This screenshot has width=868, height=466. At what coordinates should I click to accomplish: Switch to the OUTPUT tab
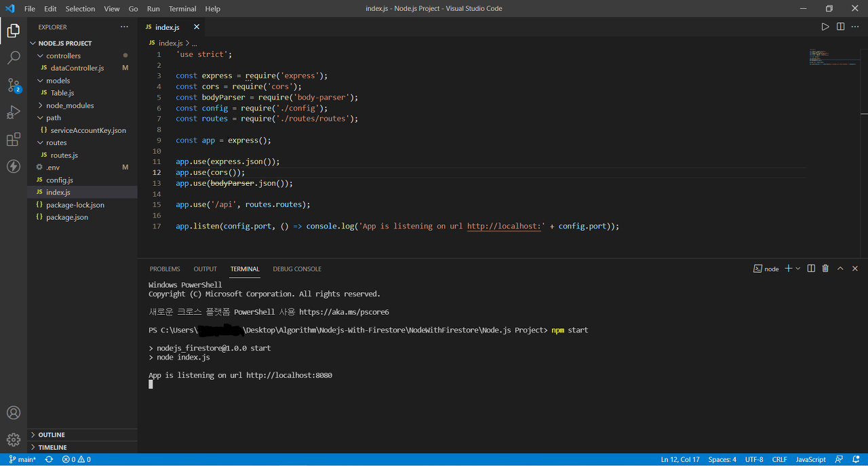point(205,269)
